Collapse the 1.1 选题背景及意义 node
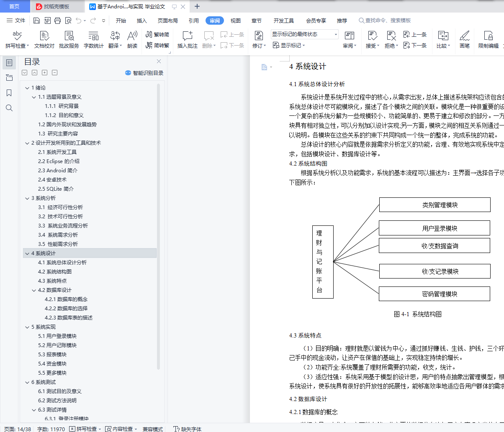504x432 pixels. click(x=34, y=97)
